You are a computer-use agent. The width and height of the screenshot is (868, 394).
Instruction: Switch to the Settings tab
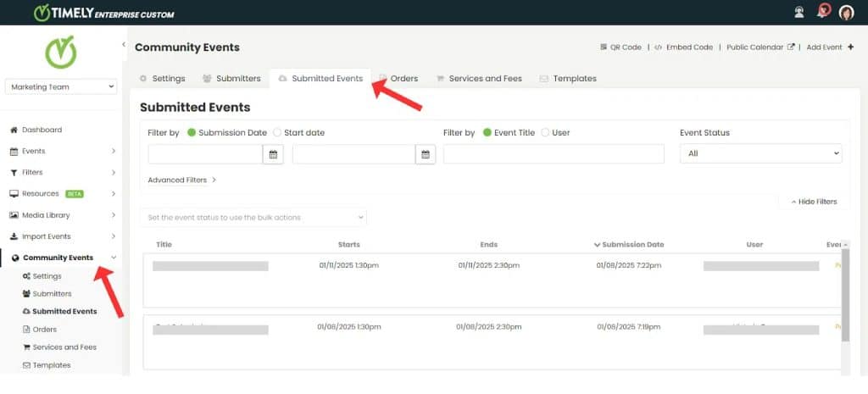(x=162, y=79)
